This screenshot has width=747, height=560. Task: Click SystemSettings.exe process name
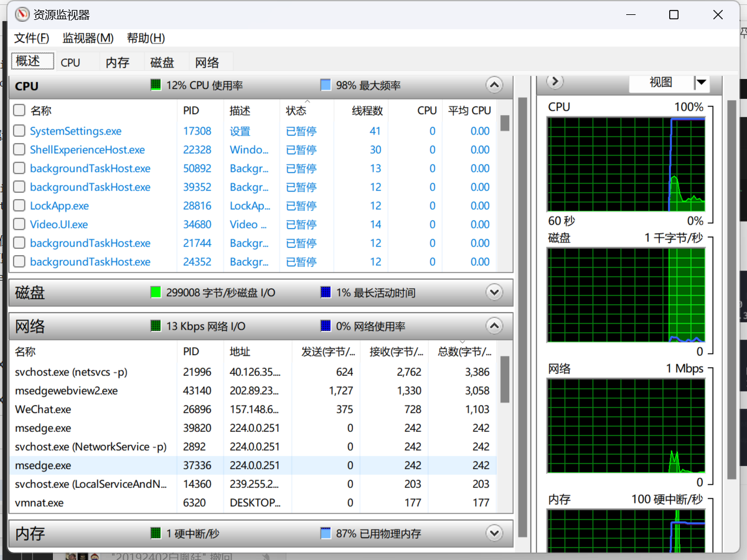click(x=76, y=131)
